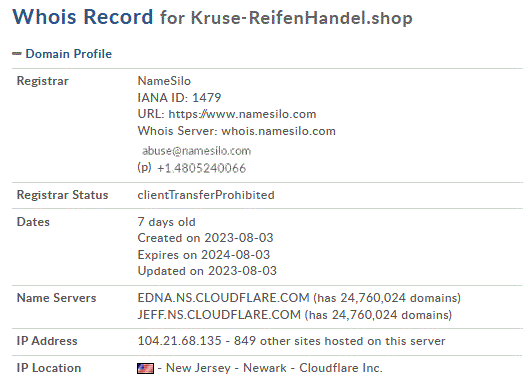Click the EDNA.NS.CLOUDFLARE.COM name server

click(223, 298)
